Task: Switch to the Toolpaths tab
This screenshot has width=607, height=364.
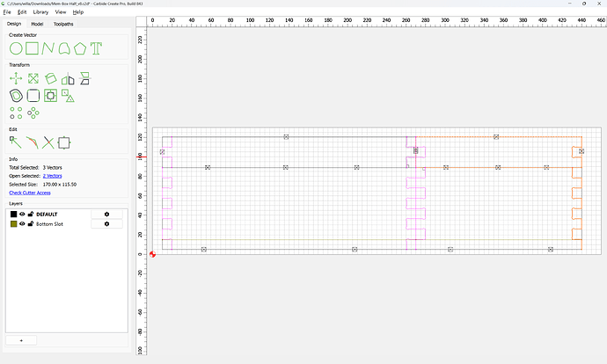Action: pyautogui.click(x=63, y=24)
